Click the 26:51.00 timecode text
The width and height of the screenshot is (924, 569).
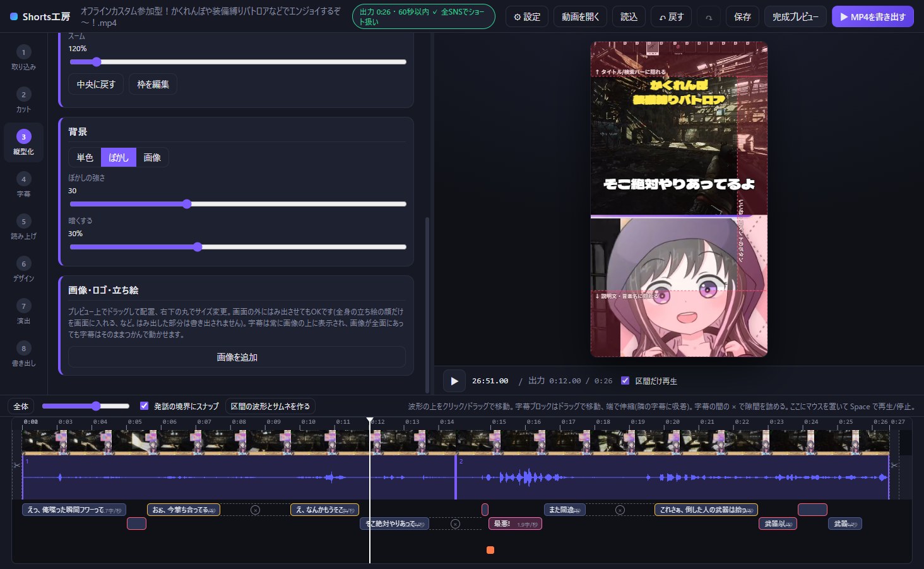click(490, 381)
